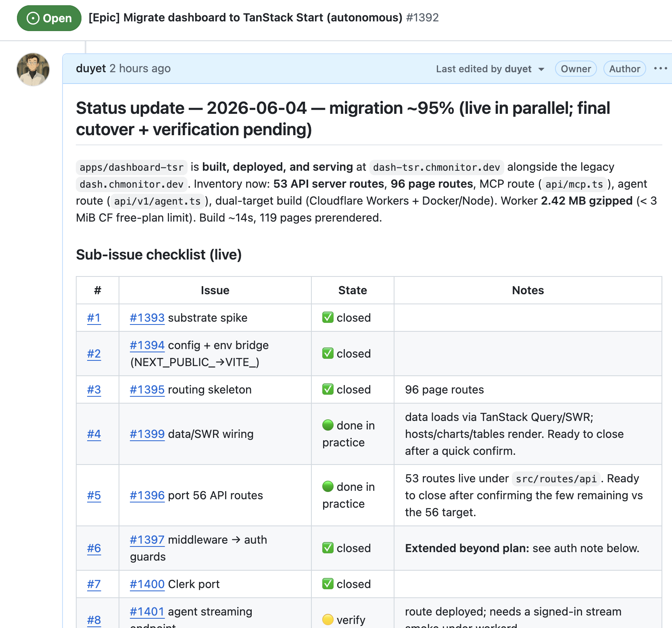Image resolution: width=672 pixels, height=628 pixels.
Task: Click the green check in middleware auth guards row
Action: (x=328, y=548)
